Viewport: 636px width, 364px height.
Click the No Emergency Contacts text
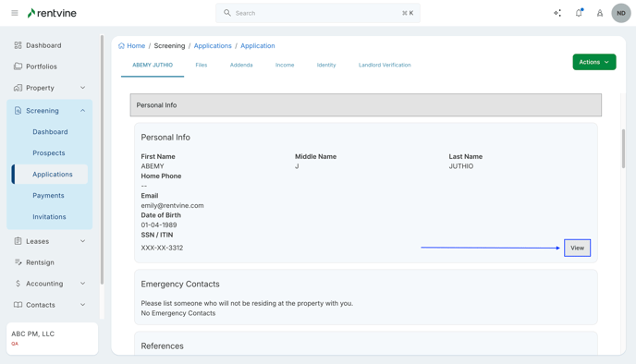178,313
